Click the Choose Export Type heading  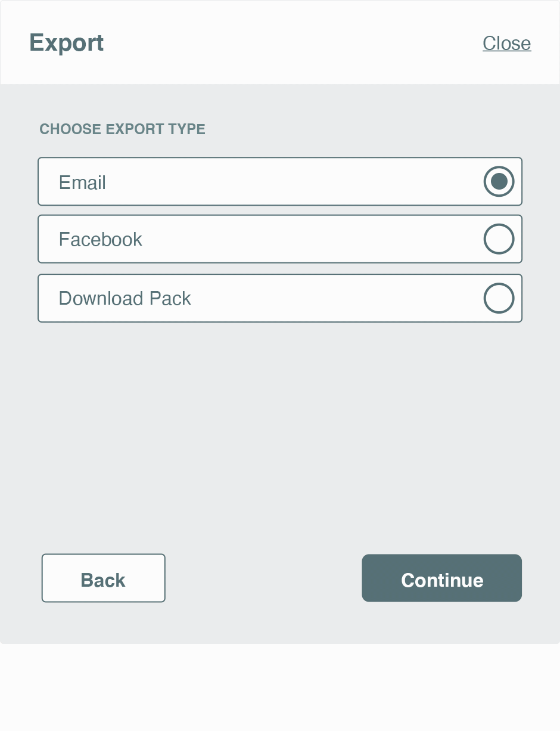pos(122,129)
